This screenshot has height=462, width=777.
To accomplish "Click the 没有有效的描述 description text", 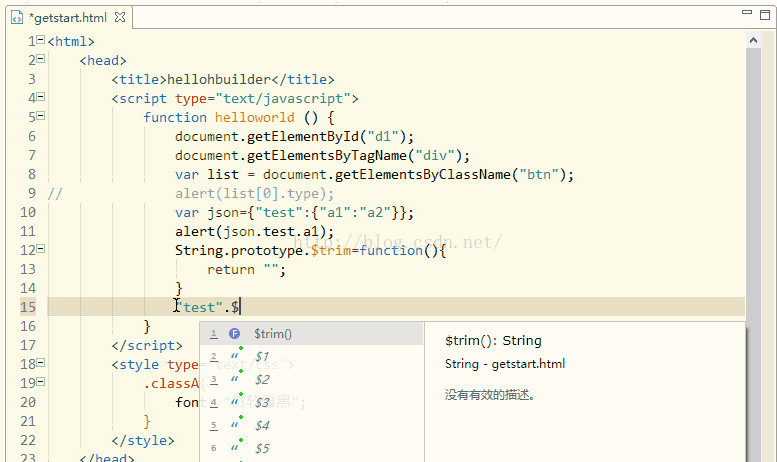I will click(490, 395).
